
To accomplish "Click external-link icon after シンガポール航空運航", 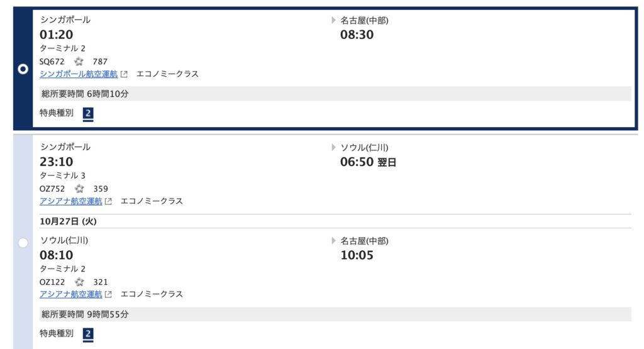I will [124, 74].
